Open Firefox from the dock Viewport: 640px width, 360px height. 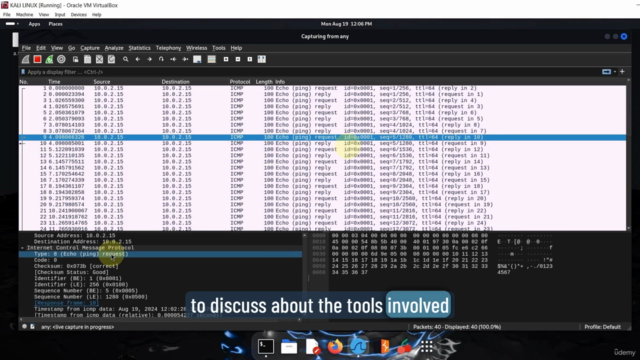(x=335, y=347)
